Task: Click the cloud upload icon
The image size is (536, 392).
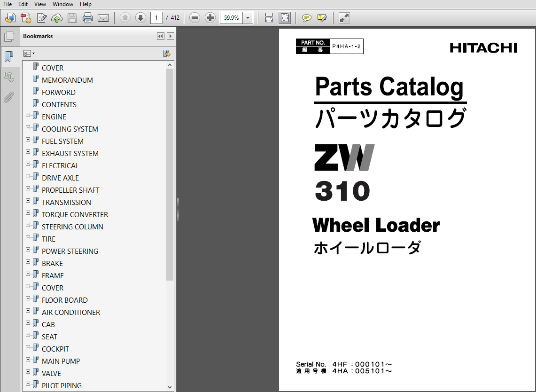Action: tap(57, 18)
